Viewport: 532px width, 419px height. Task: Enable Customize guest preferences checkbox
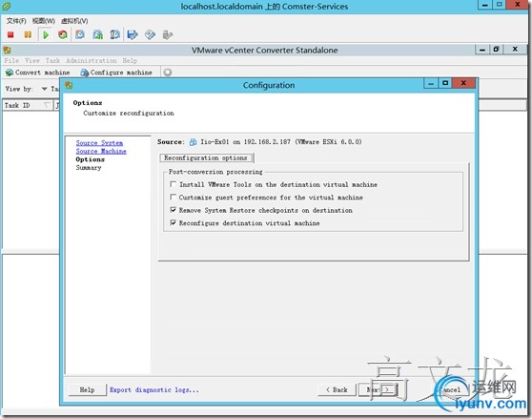(x=173, y=198)
